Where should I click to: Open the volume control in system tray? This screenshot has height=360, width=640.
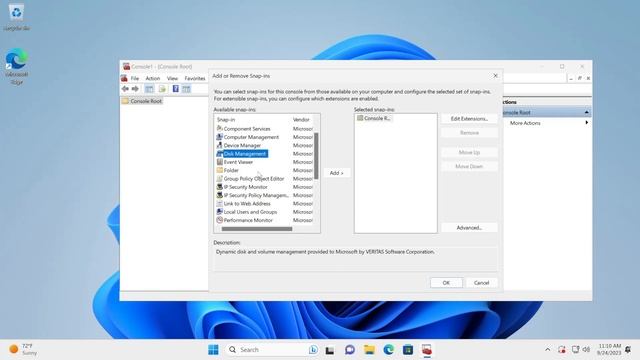click(586, 350)
